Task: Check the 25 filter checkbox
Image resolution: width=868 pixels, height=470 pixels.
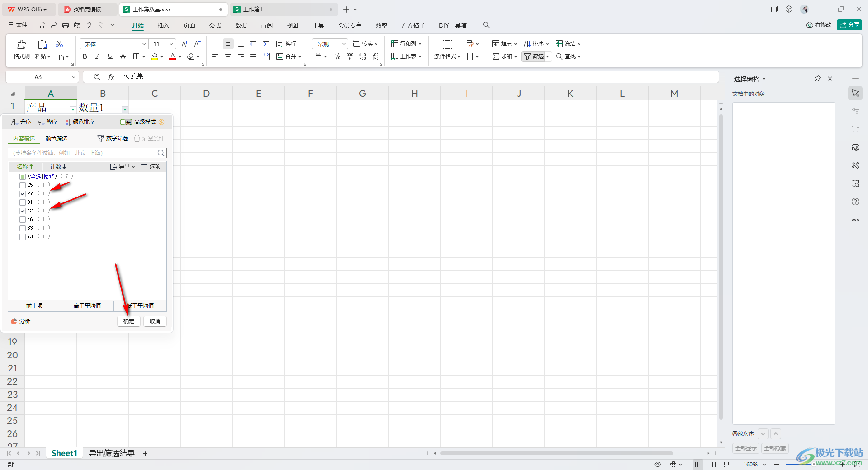Action: (x=23, y=185)
